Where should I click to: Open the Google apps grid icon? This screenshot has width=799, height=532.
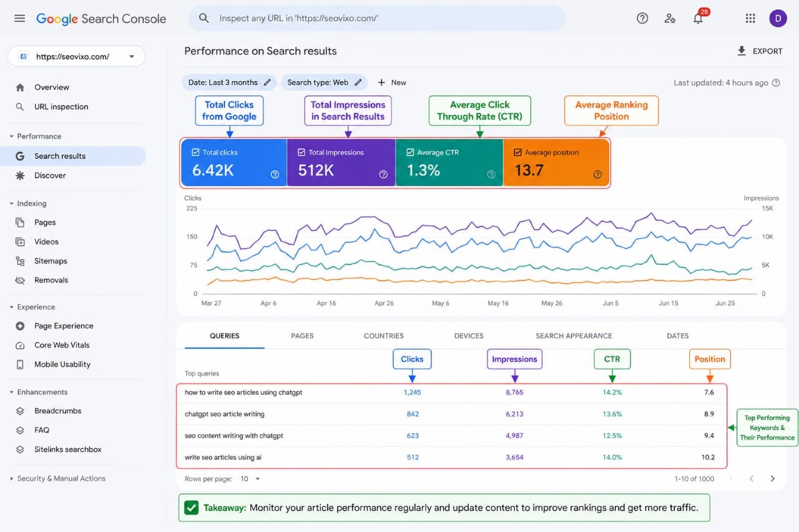coord(750,19)
